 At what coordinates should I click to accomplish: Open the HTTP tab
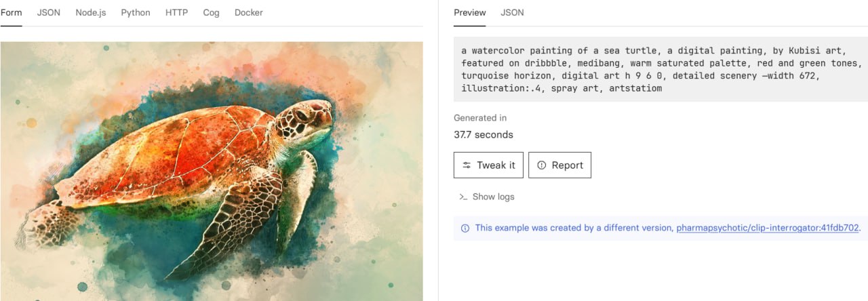(x=176, y=12)
